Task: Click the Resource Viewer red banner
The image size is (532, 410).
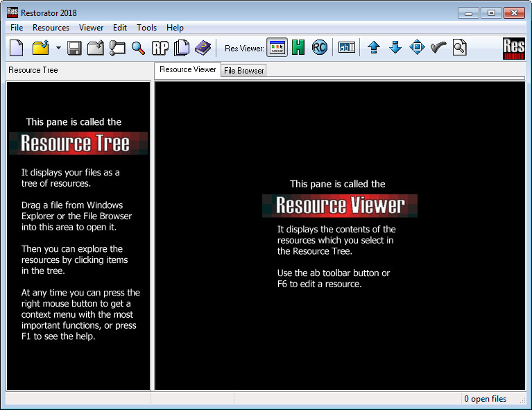Action: point(340,205)
